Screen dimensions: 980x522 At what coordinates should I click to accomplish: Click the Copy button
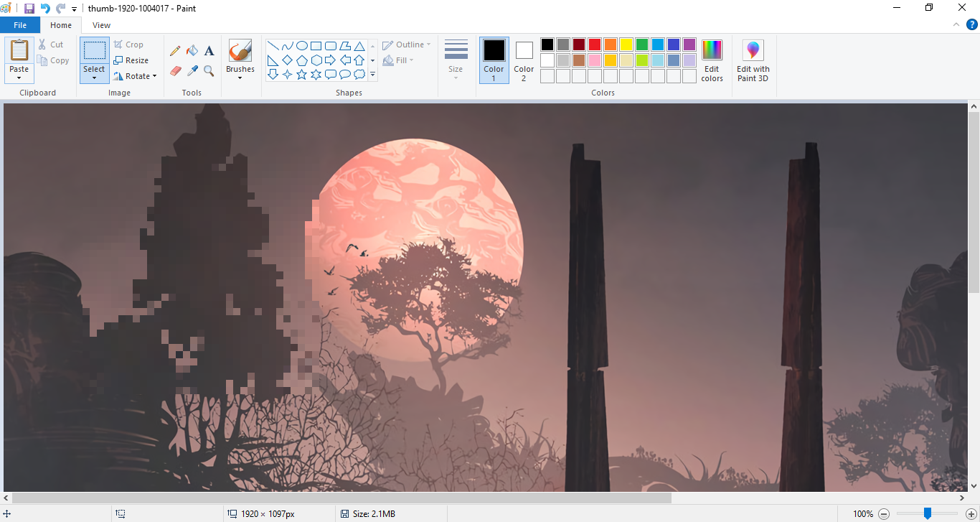(53, 60)
